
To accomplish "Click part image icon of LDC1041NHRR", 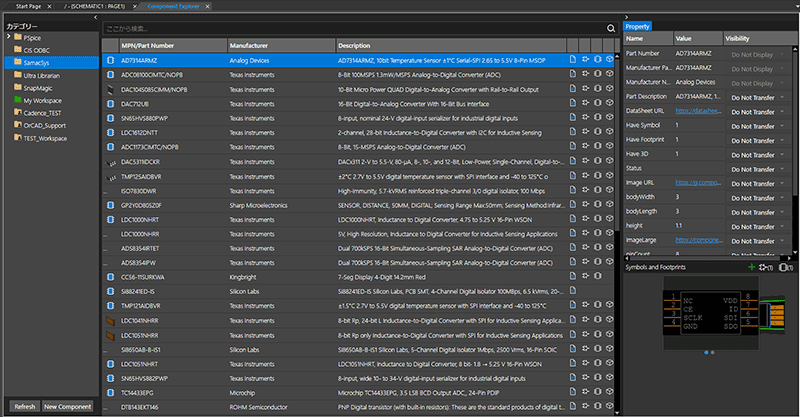I will (110, 321).
